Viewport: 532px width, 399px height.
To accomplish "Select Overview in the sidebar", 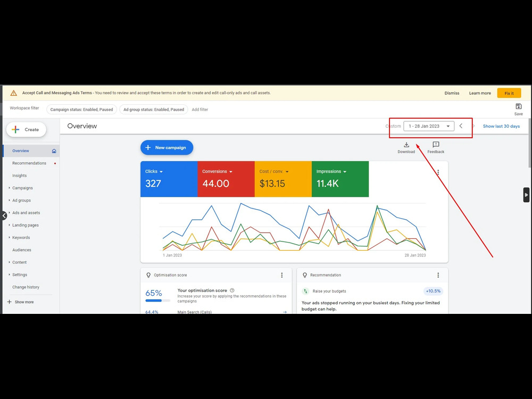I will [21, 151].
